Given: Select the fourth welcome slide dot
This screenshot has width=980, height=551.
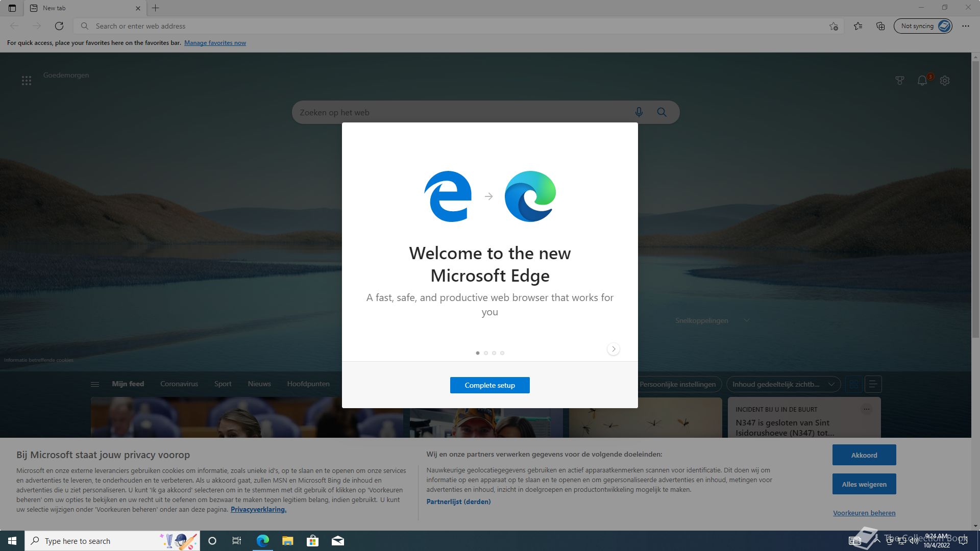Looking at the screenshot, I should (x=502, y=353).
